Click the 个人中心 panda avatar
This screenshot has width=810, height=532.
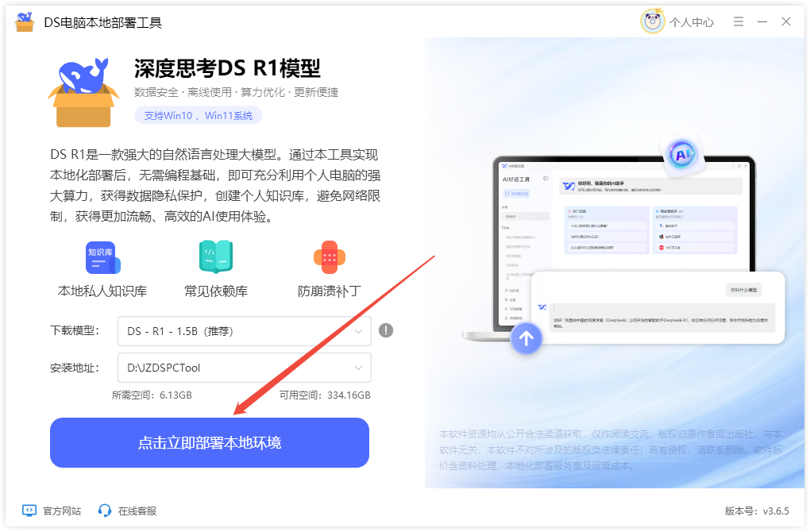pyautogui.click(x=653, y=21)
